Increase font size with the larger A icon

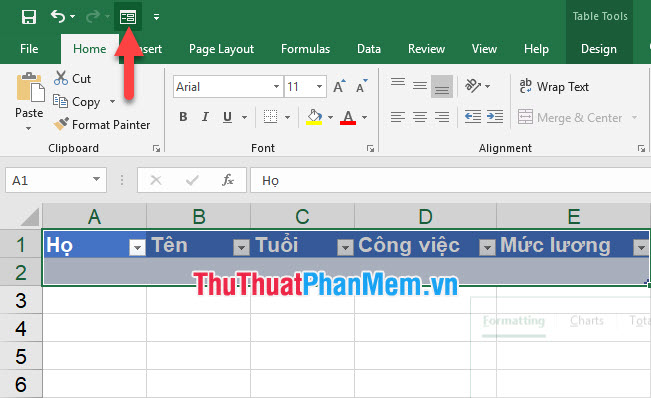[339, 86]
